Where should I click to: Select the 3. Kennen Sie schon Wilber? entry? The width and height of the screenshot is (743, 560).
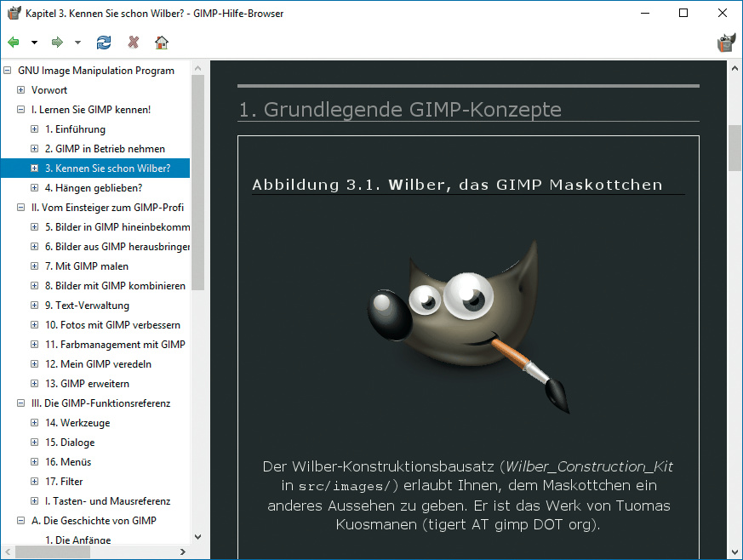[107, 169]
